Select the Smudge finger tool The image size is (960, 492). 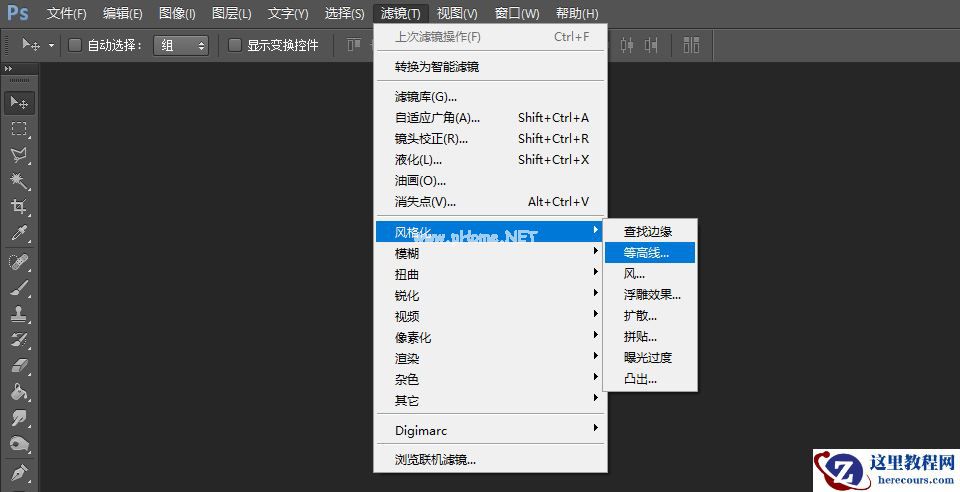click(19, 418)
